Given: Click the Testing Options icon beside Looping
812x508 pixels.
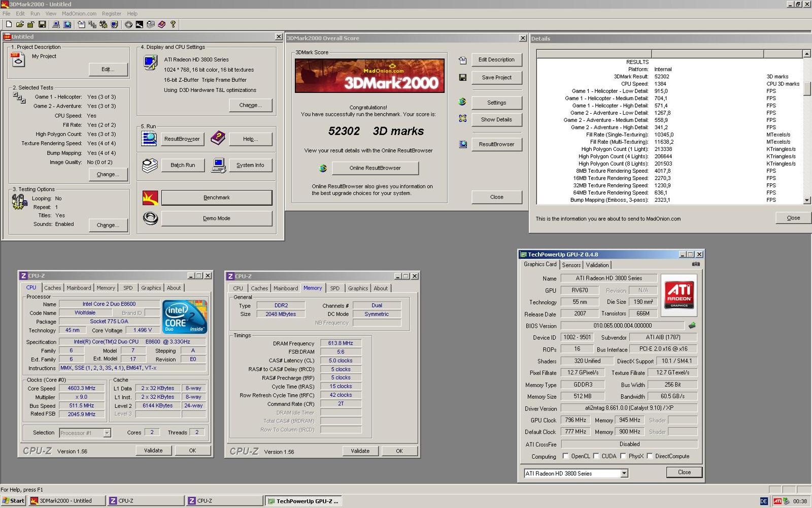Looking at the screenshot, I should pos(19,202).
